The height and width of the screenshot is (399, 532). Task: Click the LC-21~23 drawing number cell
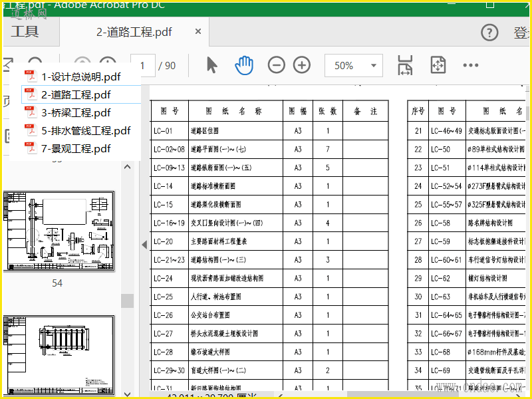pos(170,260)
